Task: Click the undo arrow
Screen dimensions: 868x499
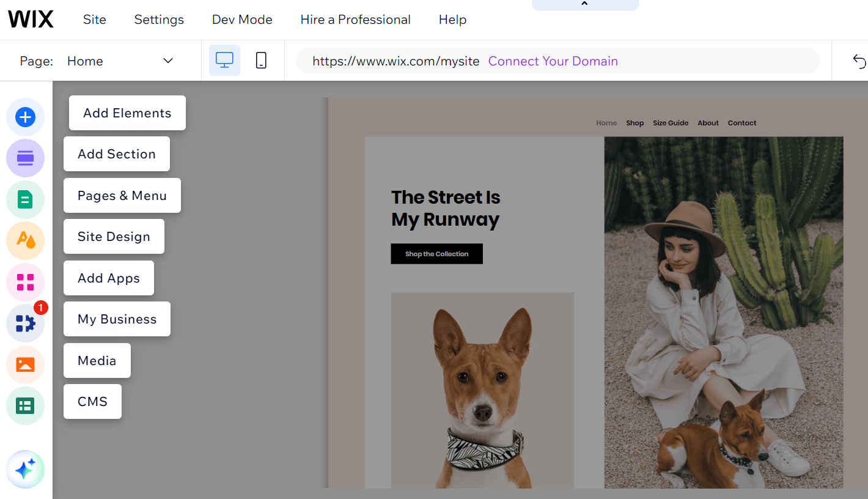Action: (x=859, y=61)
